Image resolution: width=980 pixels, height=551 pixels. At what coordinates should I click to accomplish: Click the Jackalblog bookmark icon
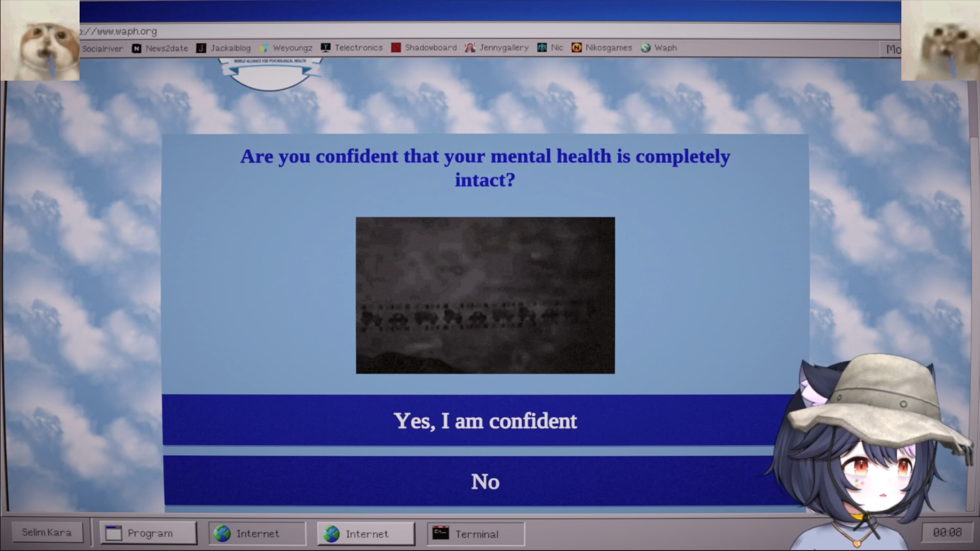tap(201, 48)
